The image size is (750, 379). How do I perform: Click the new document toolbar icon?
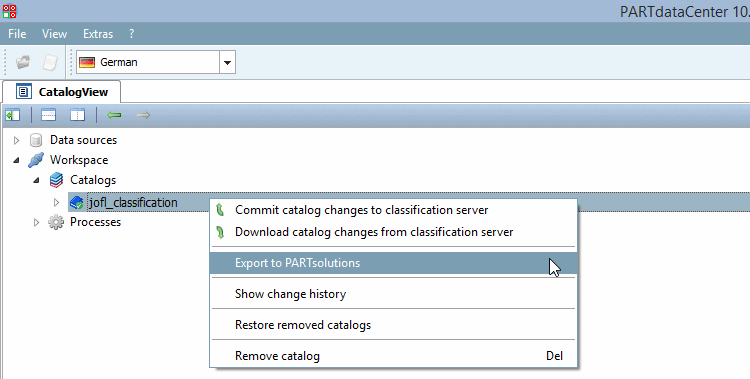pyautogui.click(x=50, y=62)
